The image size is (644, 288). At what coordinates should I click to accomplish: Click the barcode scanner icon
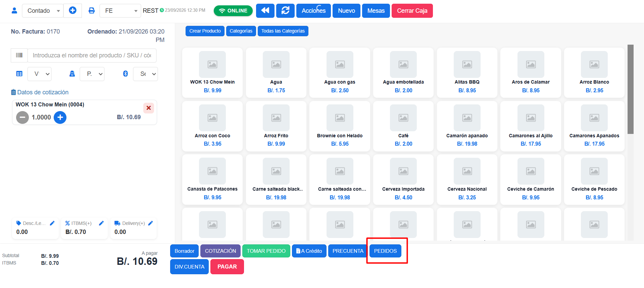click(19, 55)
